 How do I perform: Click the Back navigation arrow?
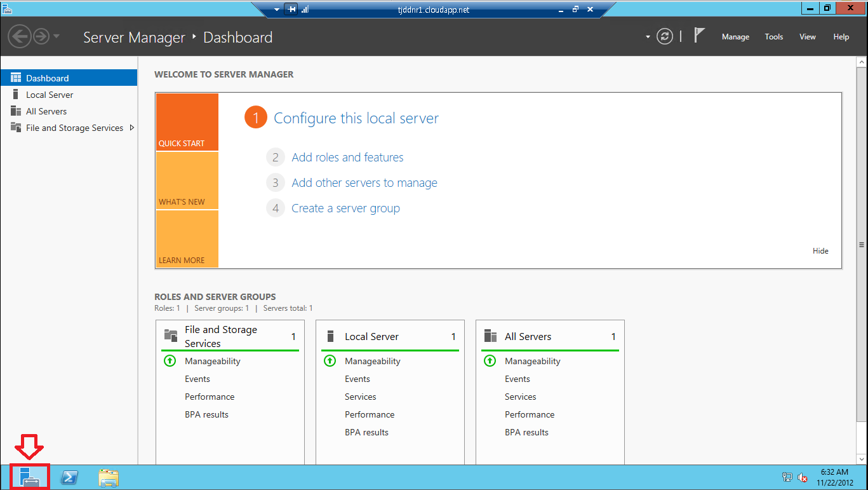(x=20, y=36)
